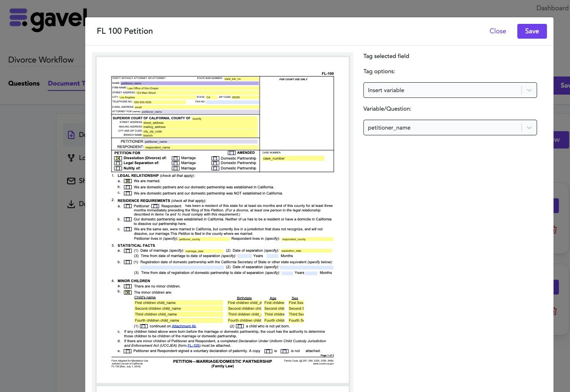The image size is (570, 392).
Task: Check the Marriage box on the Legal Separation row
Action: pos(176,163)
